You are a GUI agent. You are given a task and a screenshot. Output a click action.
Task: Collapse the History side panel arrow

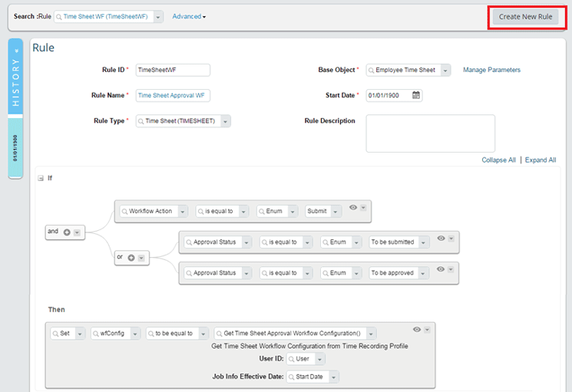coord(18,51)
